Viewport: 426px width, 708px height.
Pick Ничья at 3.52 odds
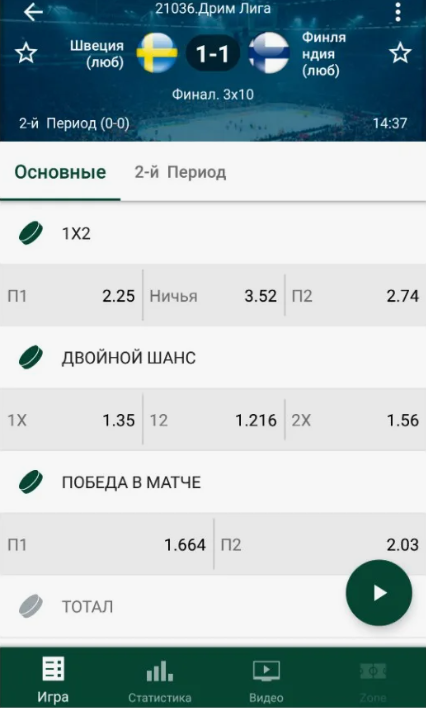tap(213, 296)
